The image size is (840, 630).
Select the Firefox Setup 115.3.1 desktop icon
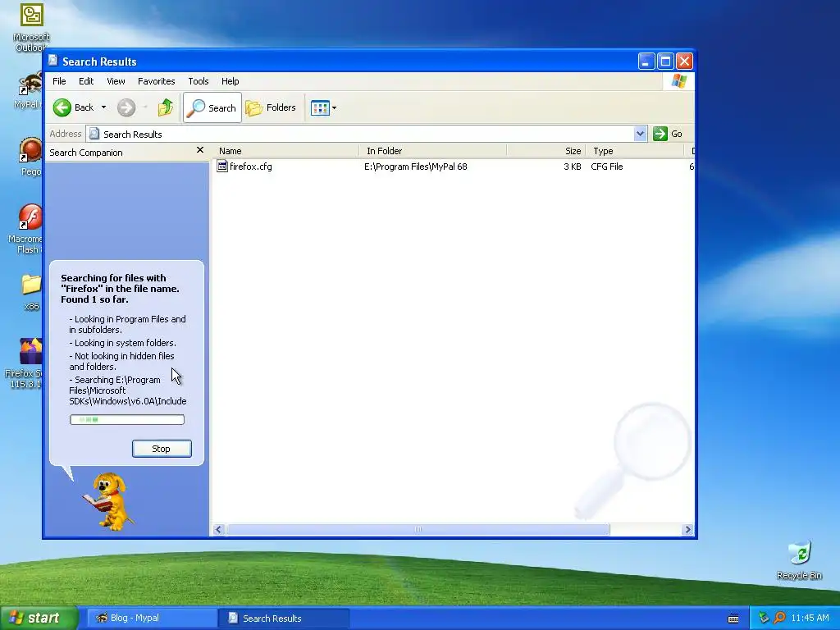point(25,363)
